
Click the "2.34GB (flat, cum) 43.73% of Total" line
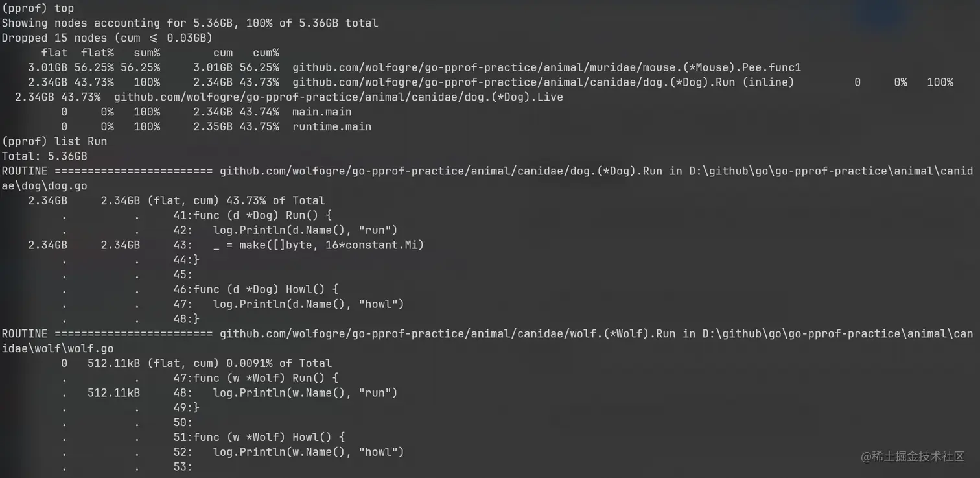[x=213, y=200]
